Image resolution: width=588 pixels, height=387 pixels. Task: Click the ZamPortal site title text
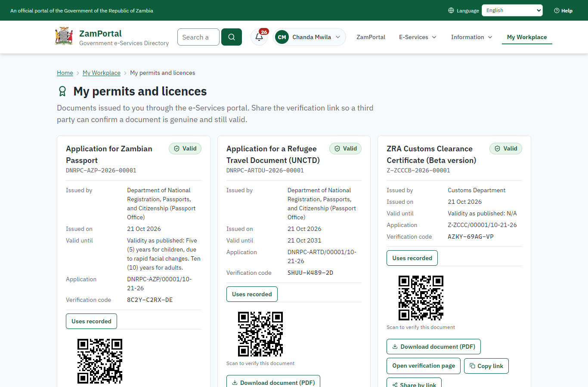pos(100,34)
